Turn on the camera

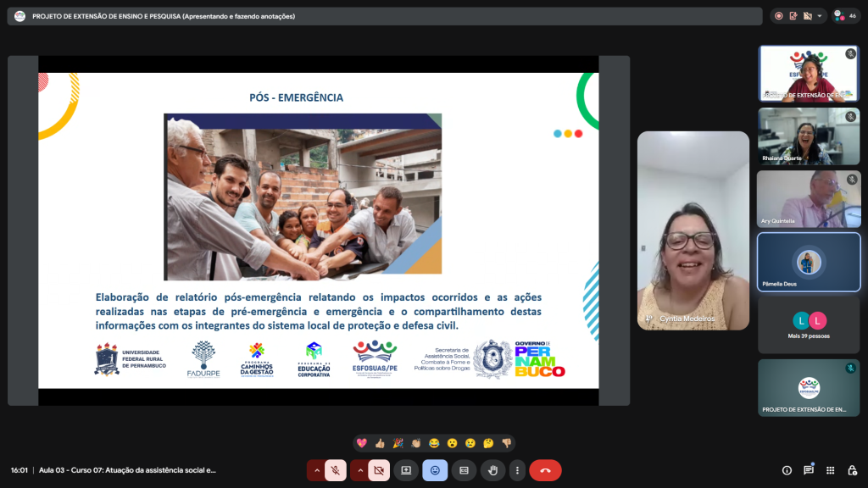[379, 470]
